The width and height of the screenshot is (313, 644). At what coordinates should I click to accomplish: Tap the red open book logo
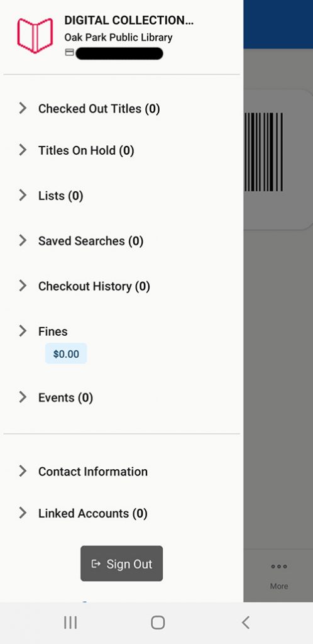click(x=35, y=35)
